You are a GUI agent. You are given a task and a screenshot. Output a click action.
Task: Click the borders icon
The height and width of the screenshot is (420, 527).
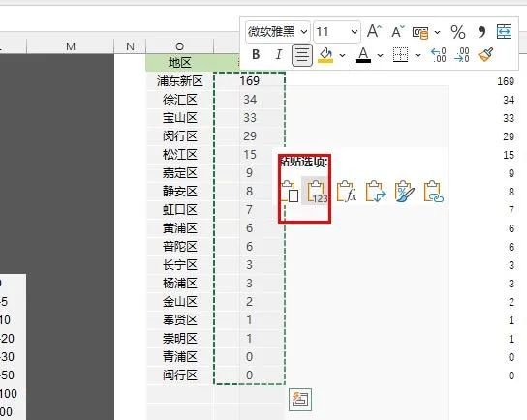(401, 54)
